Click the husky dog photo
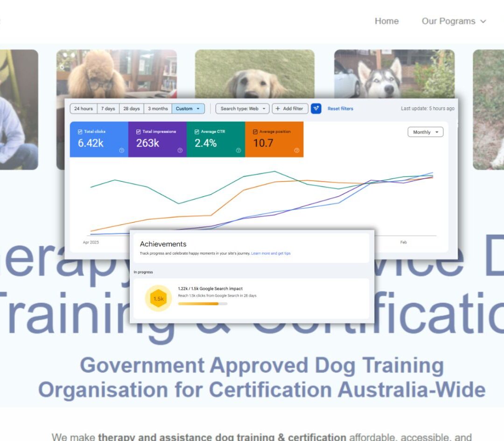 pyautogui.click(x=394, y=74)
